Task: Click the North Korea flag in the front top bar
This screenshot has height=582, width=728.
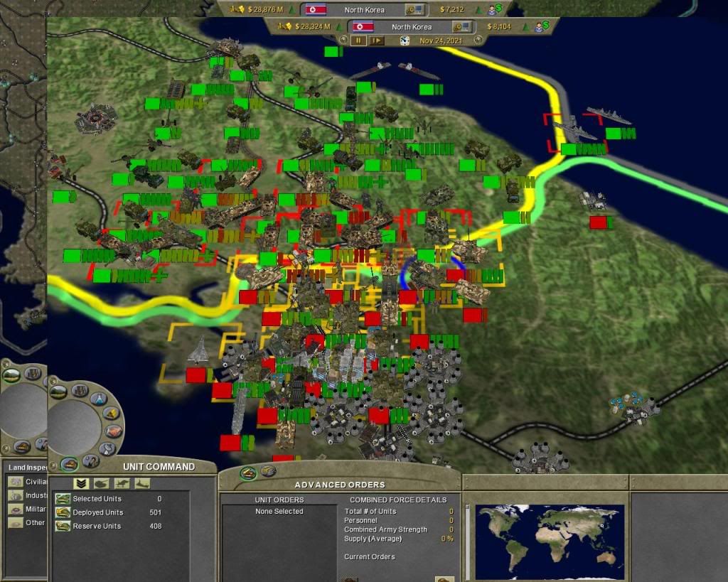Action: pyautogui.click(x=363, y=26)
